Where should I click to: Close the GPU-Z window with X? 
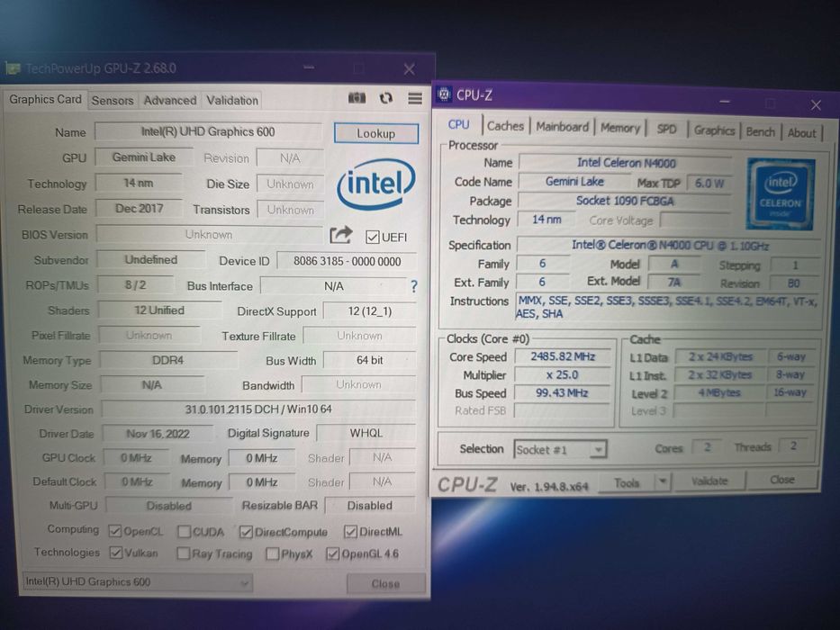(x=410, y=69)
